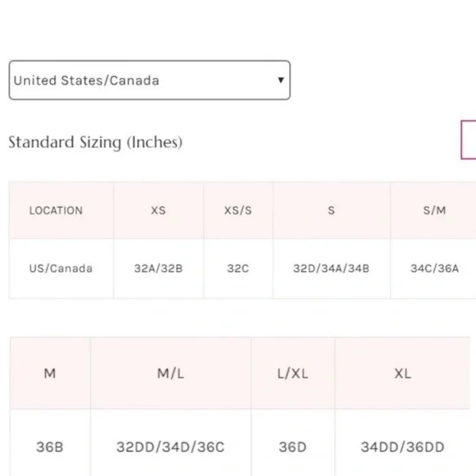Click the M/L size column header
476x476 pixels.
(x=171, y=373)
